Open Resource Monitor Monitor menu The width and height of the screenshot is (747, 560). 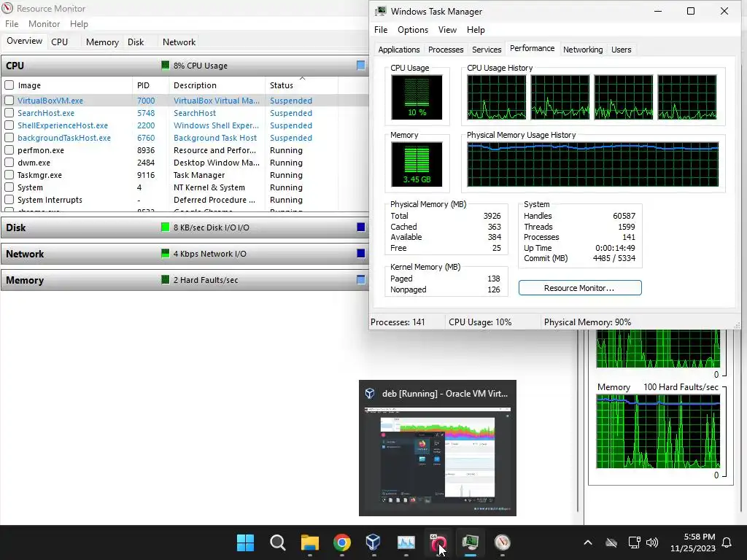click(44, 24)
